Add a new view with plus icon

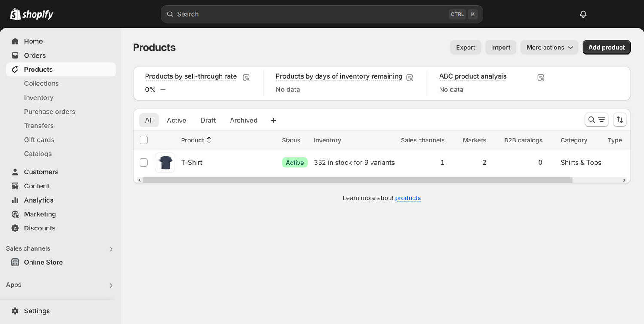tap(273, 120)
